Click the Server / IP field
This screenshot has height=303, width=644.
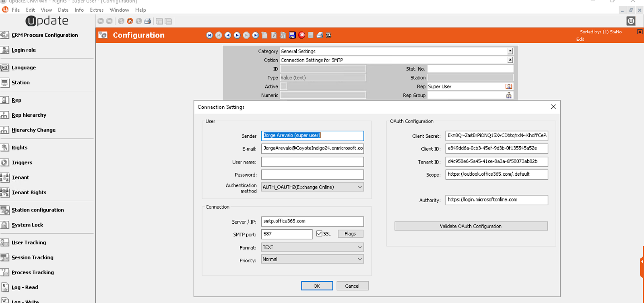click(x=312, y=222)
